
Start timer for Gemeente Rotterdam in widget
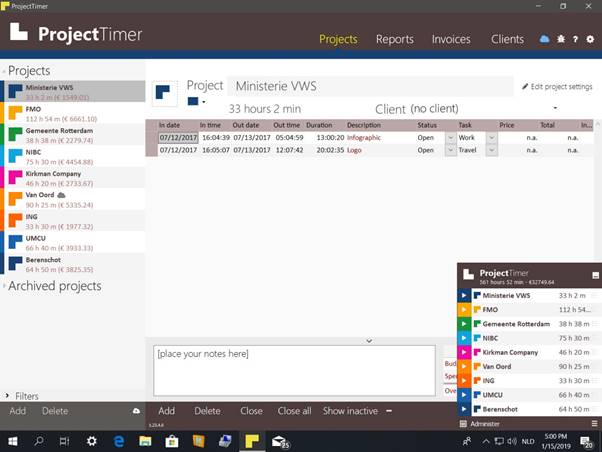pyautogui.click(x=464, y=324)
